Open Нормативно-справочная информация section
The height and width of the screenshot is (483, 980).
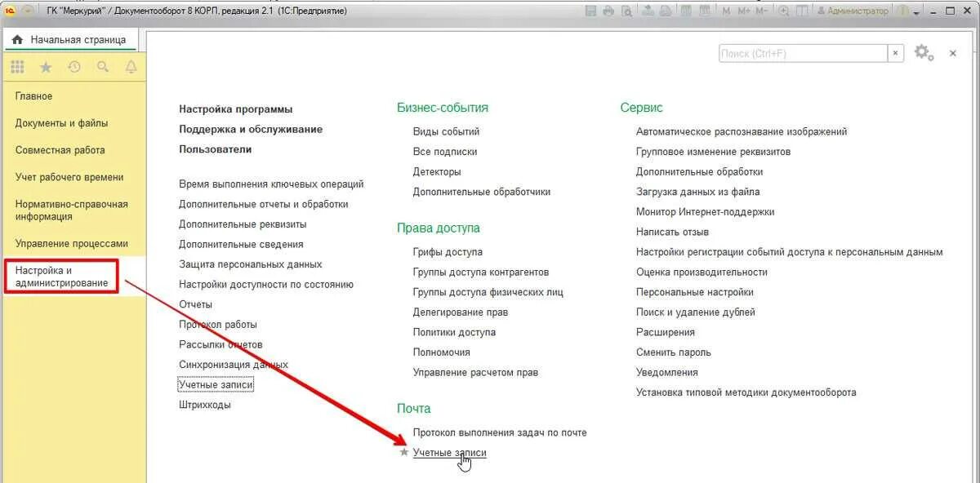[72, 210]
